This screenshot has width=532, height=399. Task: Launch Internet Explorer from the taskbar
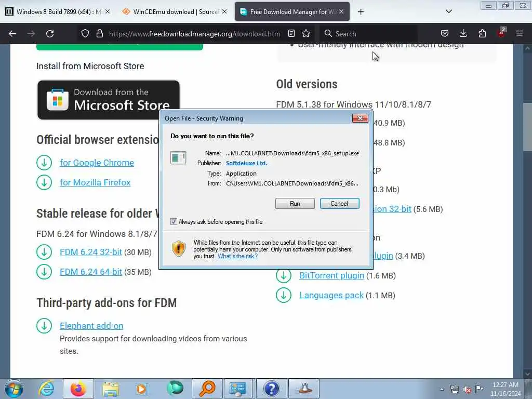click(x=46, y=389)
